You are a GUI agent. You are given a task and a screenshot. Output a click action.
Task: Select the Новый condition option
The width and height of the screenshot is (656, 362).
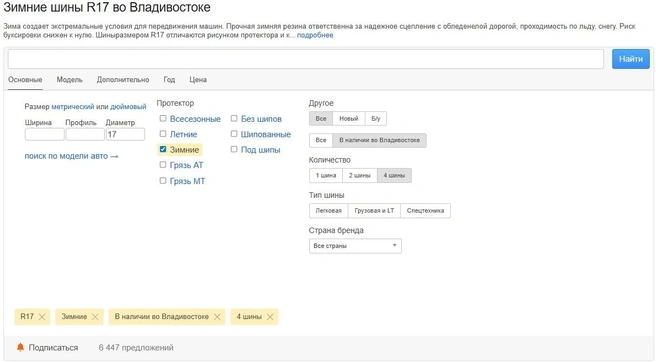pyautogui.click(x=348, y=118)
